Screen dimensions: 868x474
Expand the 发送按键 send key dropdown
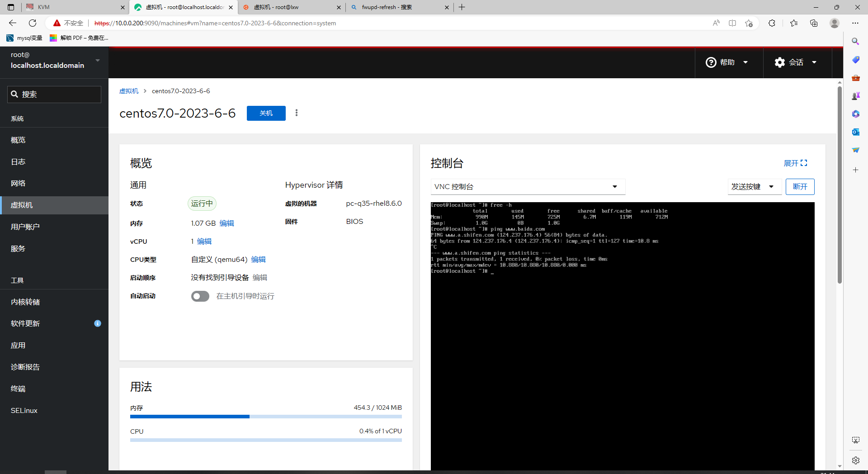pos(754,187)
